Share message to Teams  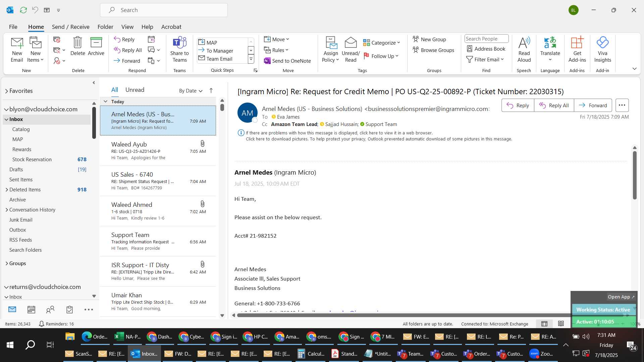179,50
